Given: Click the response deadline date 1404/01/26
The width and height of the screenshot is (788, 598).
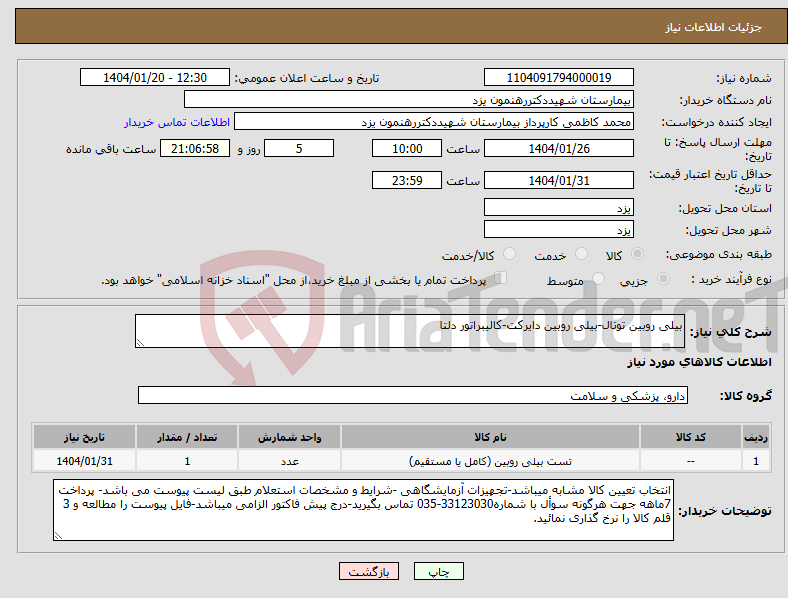Looking at the screenshot, I should pos(558,148).
